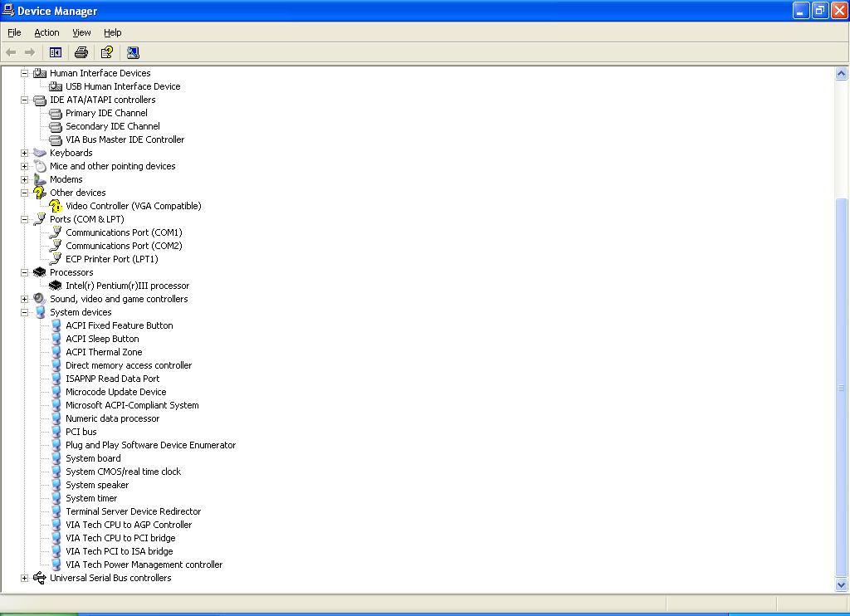Click the Human Interface Devices category icon
The image size is (850, 616).
[x=40, y=73]
